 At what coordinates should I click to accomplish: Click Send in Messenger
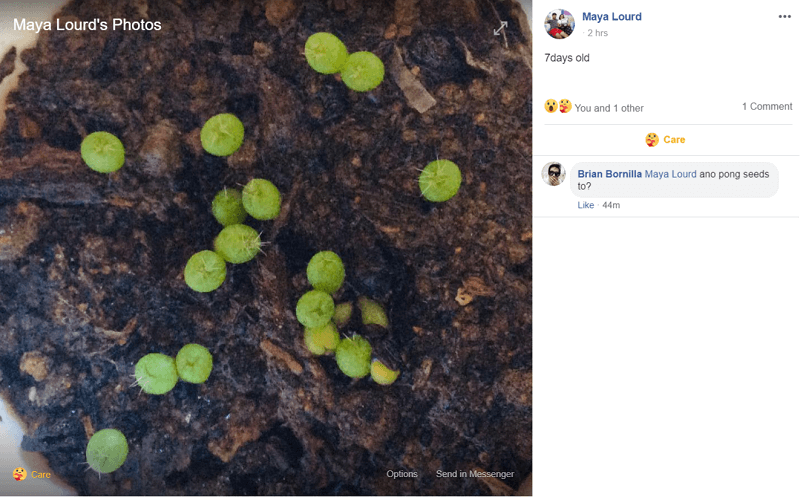point(475,474)
